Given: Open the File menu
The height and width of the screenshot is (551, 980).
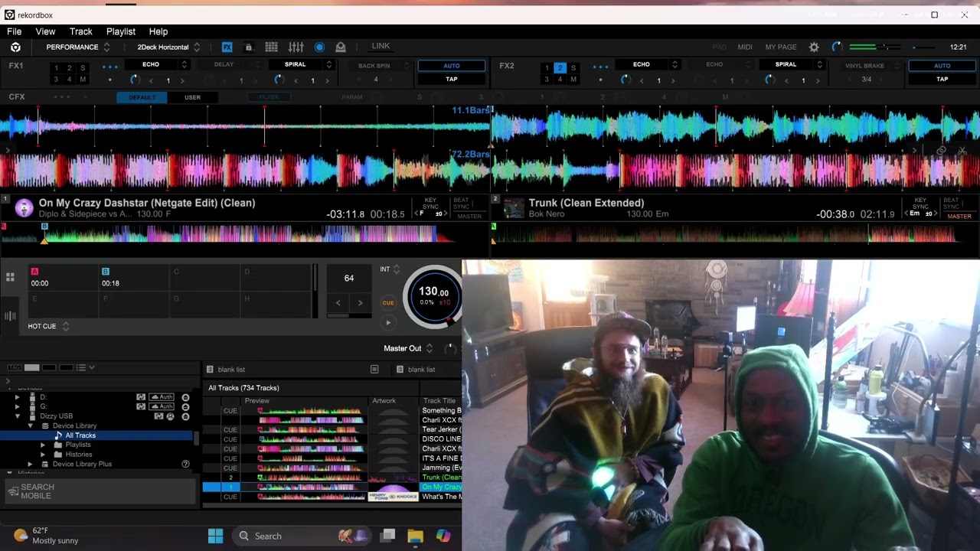Looking at the screenshot, I should 14,31.
